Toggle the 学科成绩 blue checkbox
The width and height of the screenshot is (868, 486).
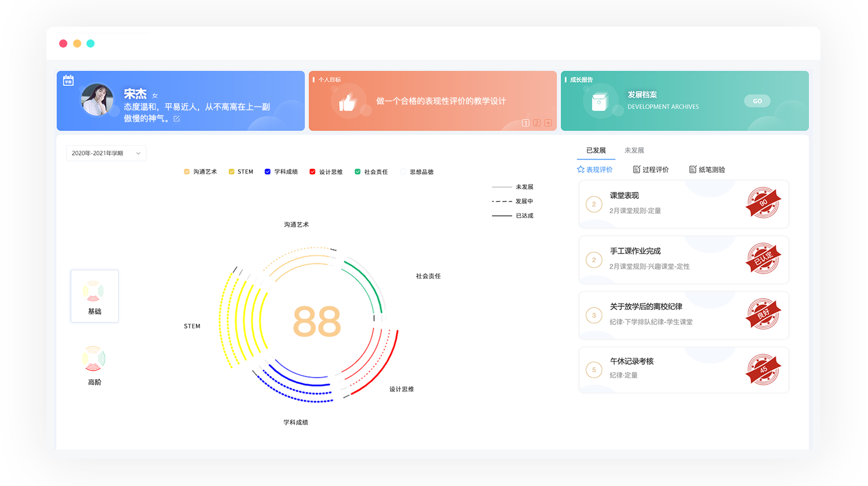267,172
